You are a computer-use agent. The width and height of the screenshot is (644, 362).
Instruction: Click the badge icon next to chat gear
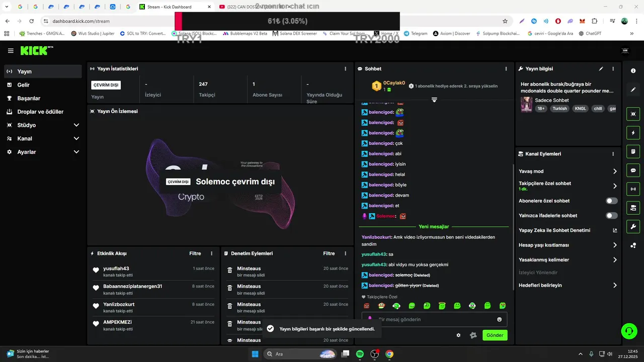tap(473, 335)
